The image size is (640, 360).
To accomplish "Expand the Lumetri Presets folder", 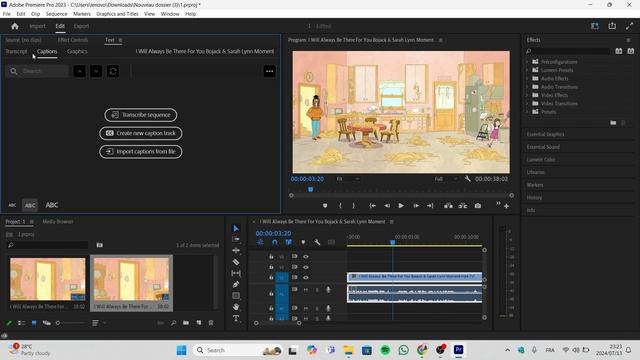I will [527, 70].
